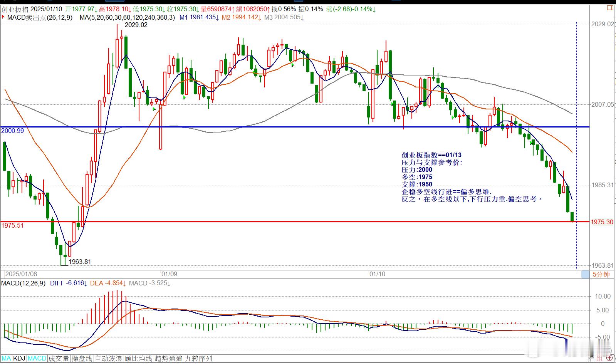Image resolution: width=616 pixels, height=364 pixels.
Task: Open the 自动波浪 indicator tab
Action: tap(109, 359)
